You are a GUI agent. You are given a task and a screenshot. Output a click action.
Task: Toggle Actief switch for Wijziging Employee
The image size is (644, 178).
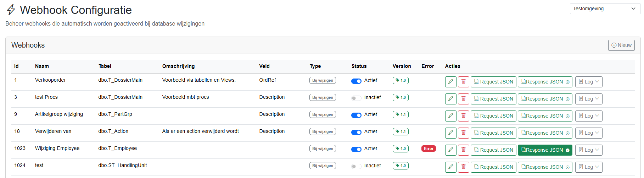(x=356, y=149)
